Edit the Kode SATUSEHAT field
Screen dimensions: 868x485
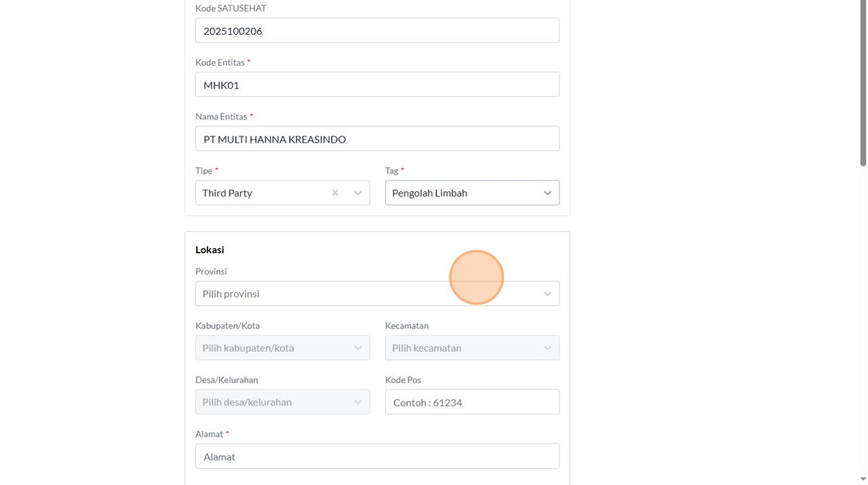click(x=377, y=31)
